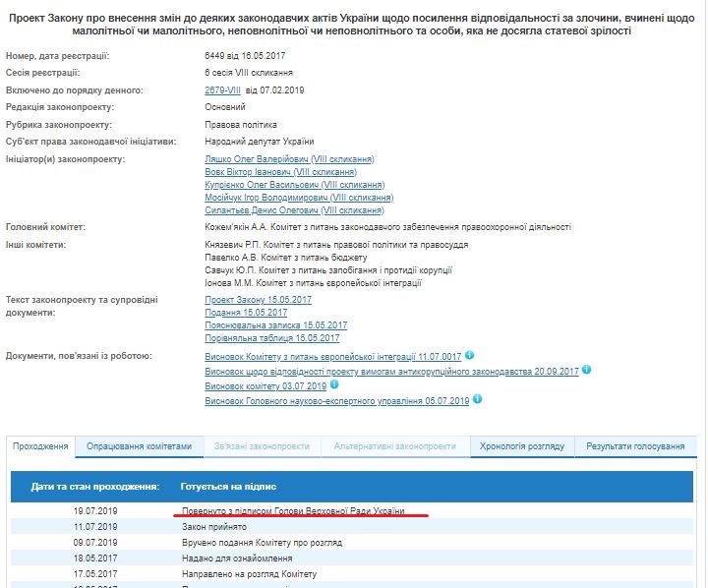The height and width of the screenshot is (588, 708).
Task: Click the 'Закон прийнято' status row
Action: (206, 527)
